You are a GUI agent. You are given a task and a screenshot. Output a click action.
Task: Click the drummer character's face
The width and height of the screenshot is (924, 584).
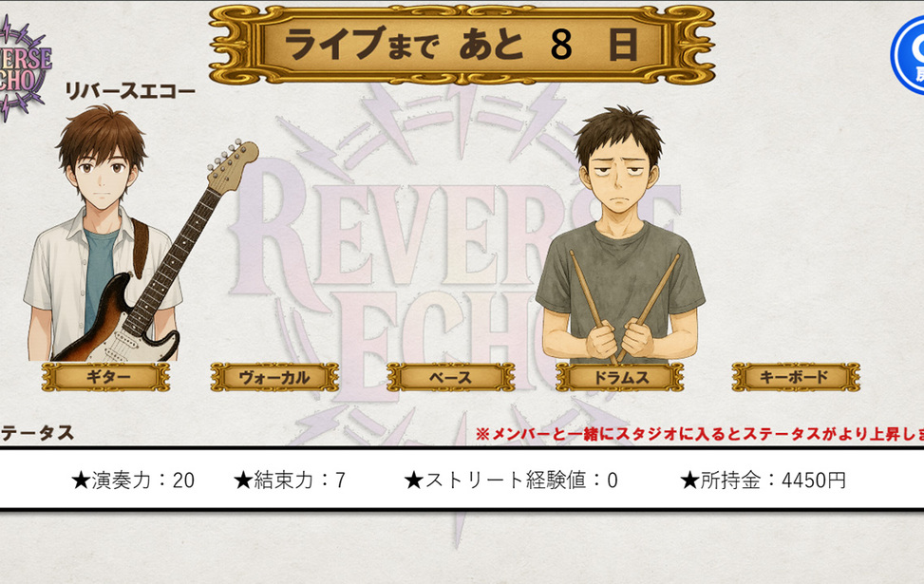point(619,171)
